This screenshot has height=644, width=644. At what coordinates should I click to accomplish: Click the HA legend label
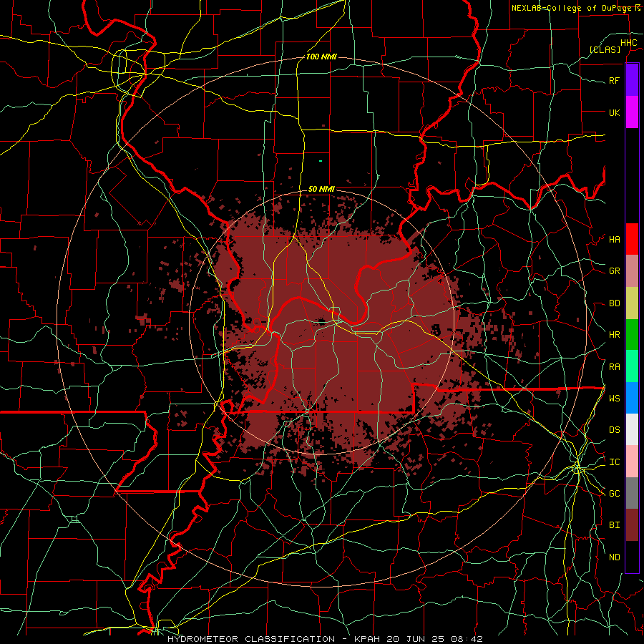pyautogui.click(x=615, y=240)
